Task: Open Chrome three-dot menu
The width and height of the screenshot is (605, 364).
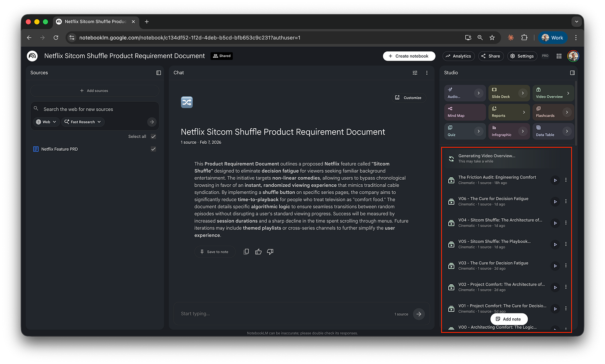Action: 575,38
